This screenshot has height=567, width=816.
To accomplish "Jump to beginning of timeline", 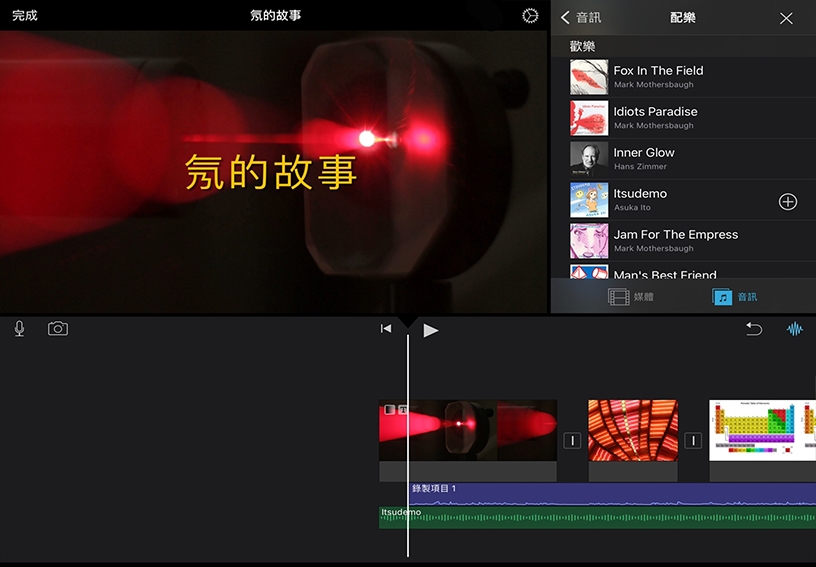I will [386, 329].
